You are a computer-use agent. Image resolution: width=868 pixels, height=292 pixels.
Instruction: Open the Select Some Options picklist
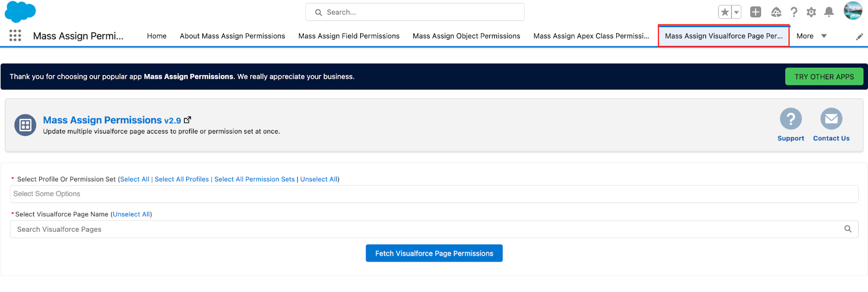[434, 194]
